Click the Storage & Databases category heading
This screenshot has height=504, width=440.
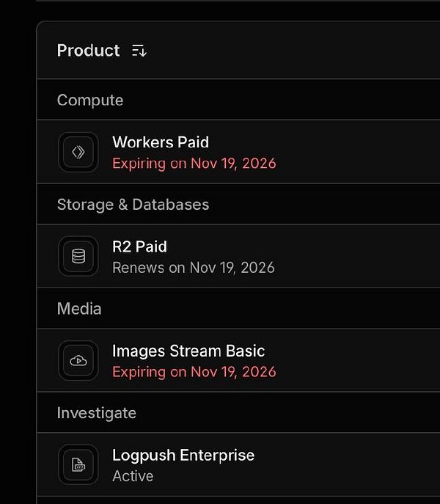[133, 205]
